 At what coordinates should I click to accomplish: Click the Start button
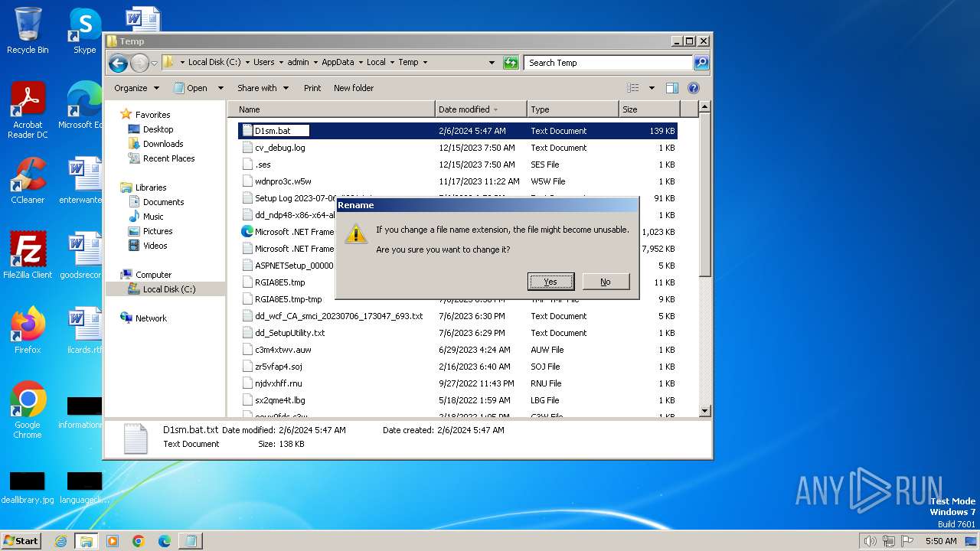21,540
